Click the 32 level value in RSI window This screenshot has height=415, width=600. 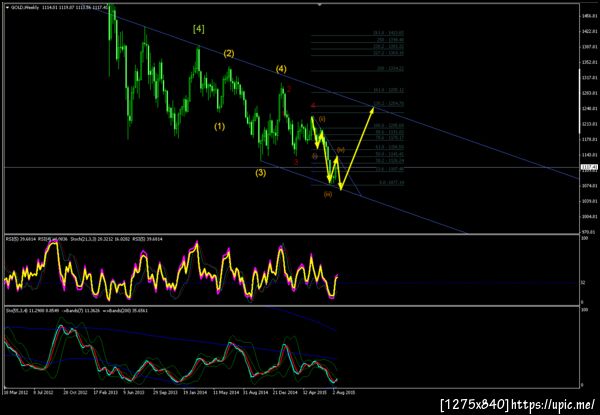point(583,283)
